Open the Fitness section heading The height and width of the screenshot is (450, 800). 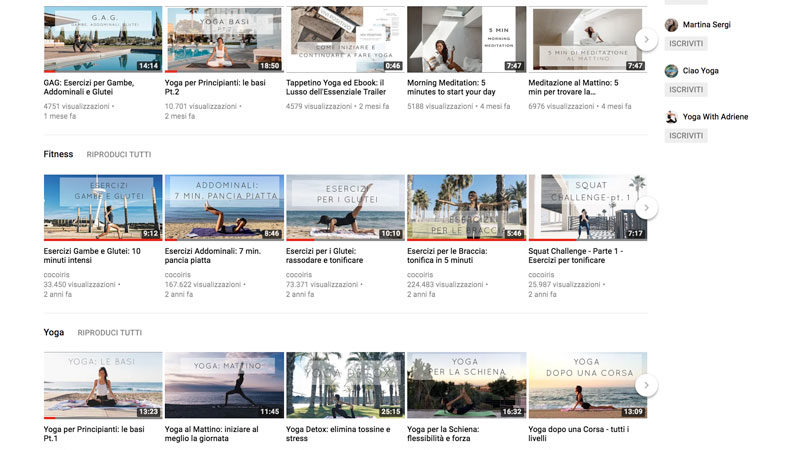[58, 154]
